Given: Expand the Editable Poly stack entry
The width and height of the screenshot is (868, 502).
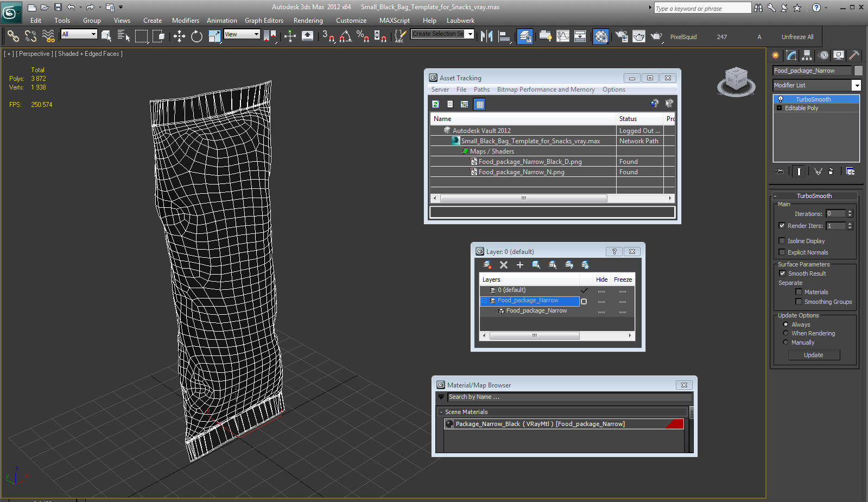Looking at the screenshot, I should 779,108.
